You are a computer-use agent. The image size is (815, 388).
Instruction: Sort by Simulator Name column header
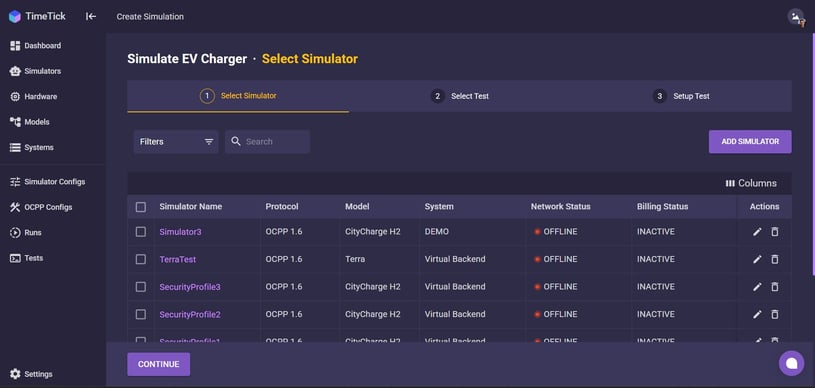pos(191,207)
